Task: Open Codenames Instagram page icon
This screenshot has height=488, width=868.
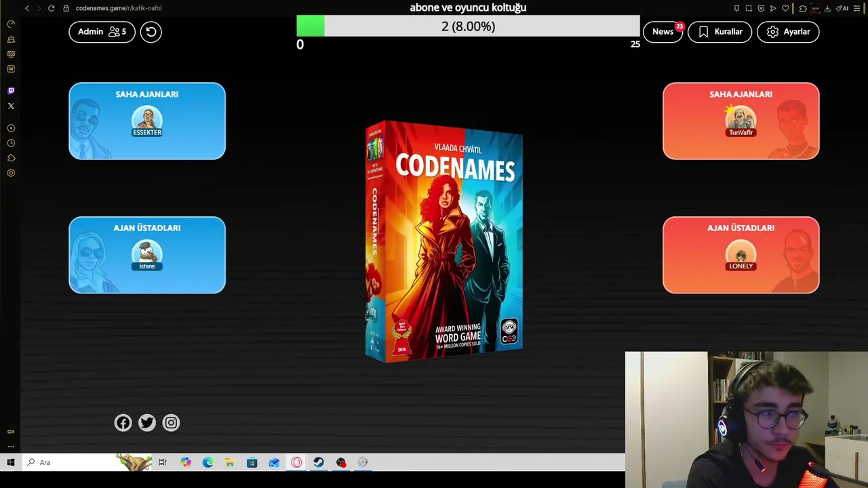Action: 171,423
